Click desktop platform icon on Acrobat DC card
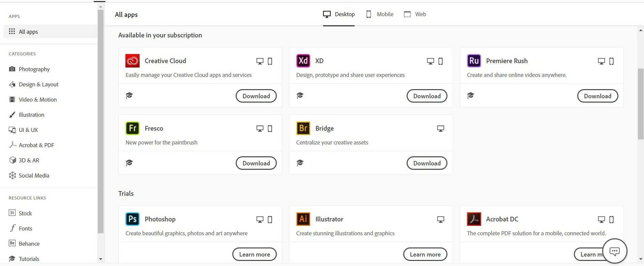 [x=601, y=219]
